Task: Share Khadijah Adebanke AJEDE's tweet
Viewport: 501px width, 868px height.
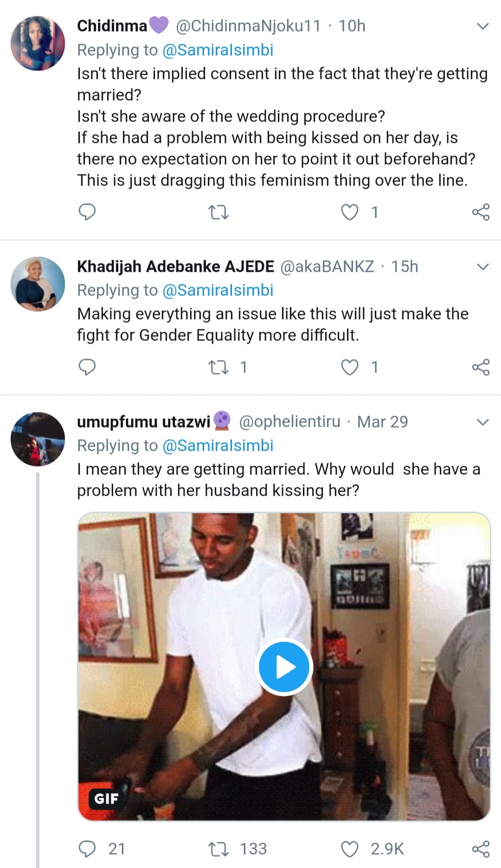Action: tap(481, 367)
